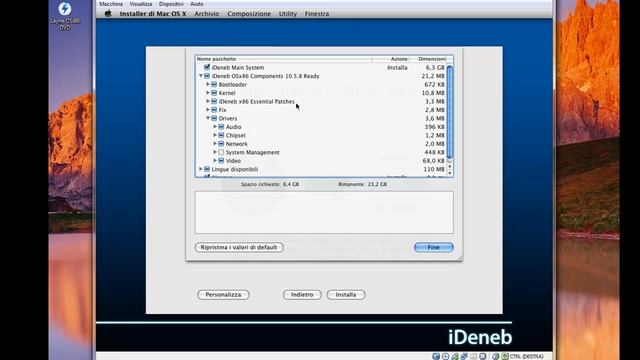Toggle the iDeneb x86 Essential Patches checkbox
Viewport: 640px width, 360px height.
[214, 101]
